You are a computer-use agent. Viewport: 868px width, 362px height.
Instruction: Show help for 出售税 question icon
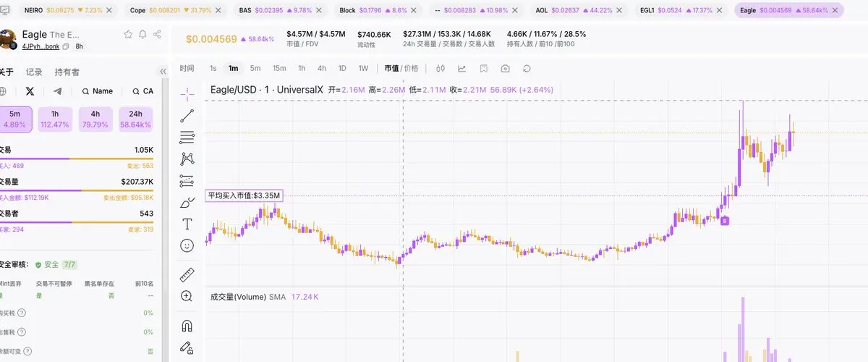pyautogui.click(x=21, y=332)
